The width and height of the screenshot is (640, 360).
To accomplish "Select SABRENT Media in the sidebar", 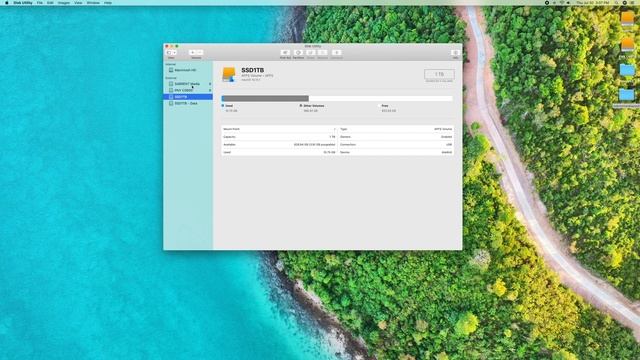I will tap(188, 84).
